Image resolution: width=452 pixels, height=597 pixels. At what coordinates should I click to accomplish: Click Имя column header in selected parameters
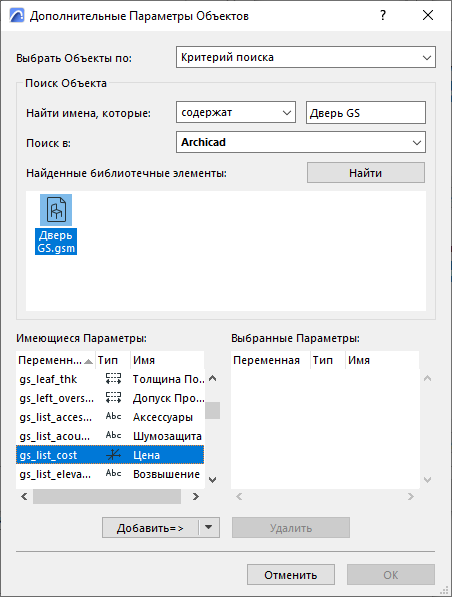382,360
